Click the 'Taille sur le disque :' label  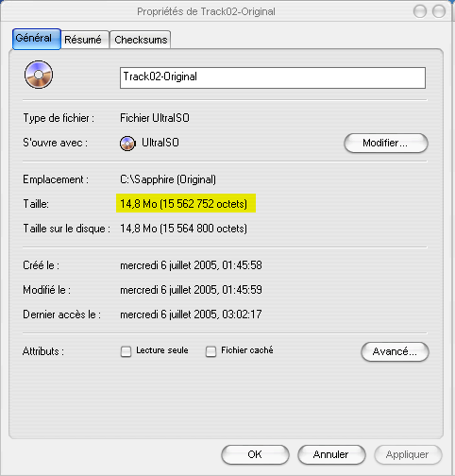pos(67,229)
